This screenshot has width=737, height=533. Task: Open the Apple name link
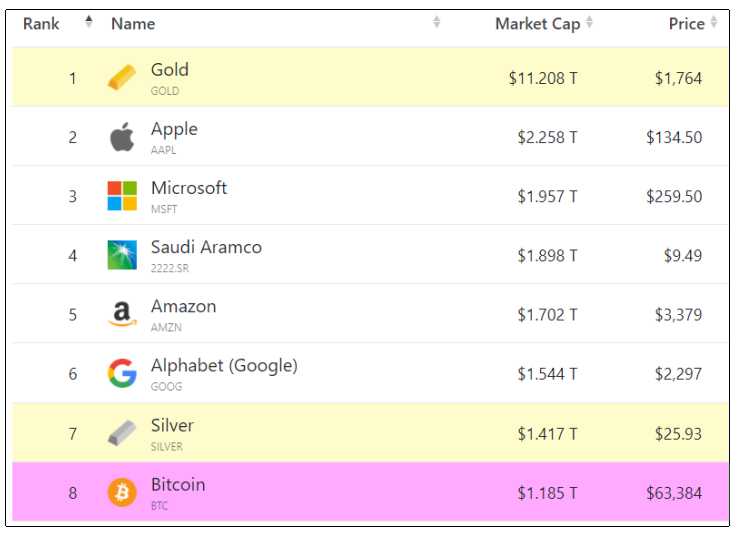pyautogui.click(x=174, y=130)
